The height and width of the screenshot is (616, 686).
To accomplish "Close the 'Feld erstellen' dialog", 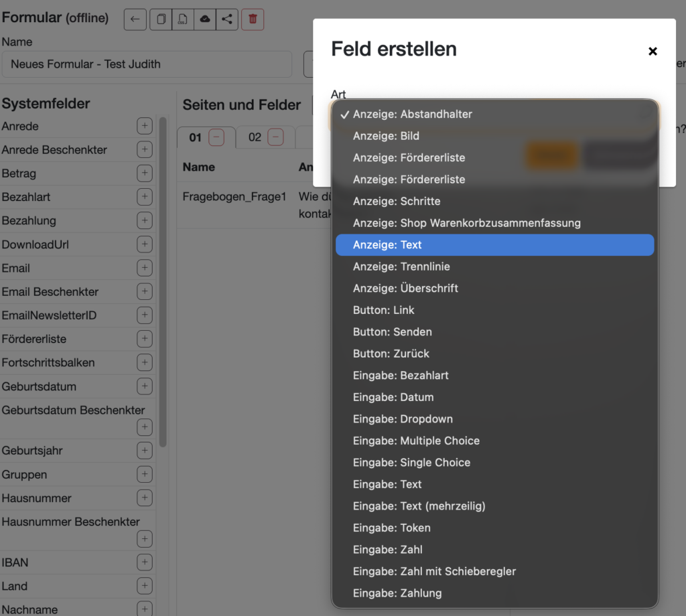I will click(x=653, y=52).
